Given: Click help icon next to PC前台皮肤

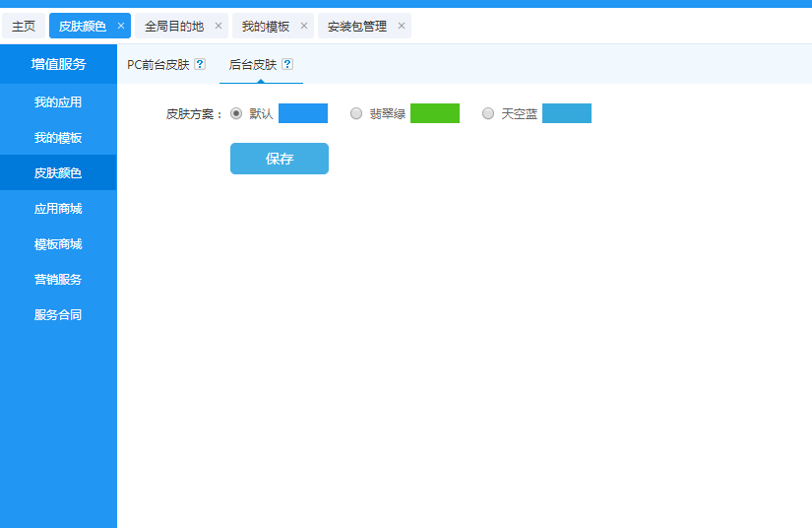Looking at the screenshot, I should pyautogui.click(x=200, y=64).
